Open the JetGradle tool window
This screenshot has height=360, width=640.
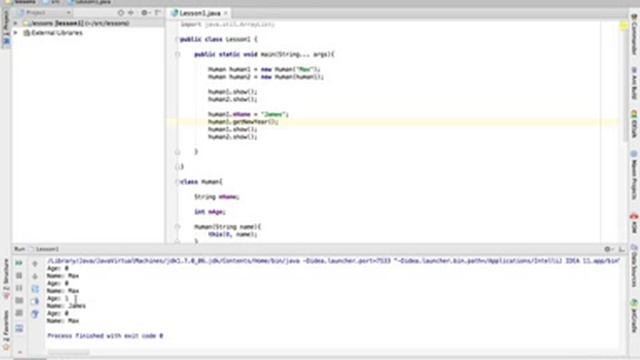point(634,316)
